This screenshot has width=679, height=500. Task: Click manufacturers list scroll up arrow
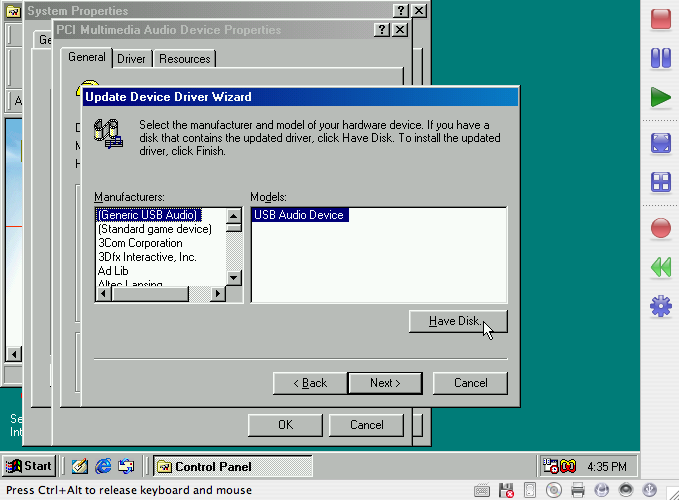(234, 216)
